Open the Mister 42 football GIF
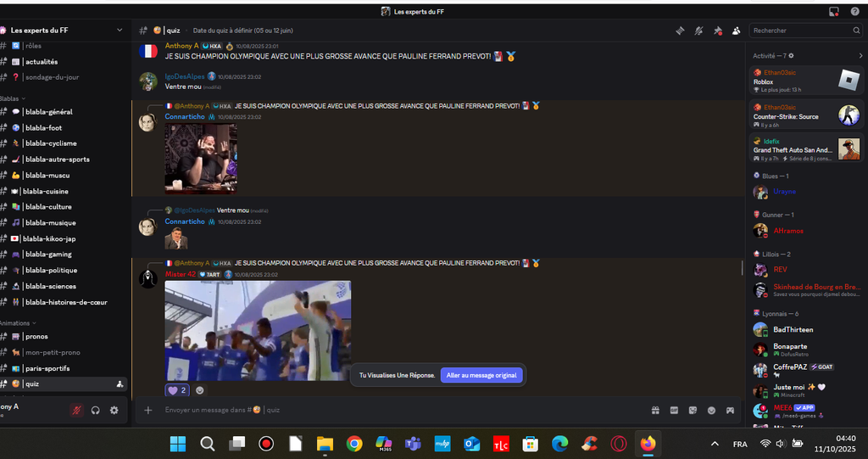868x459 pixels. (x=258, y=330)
